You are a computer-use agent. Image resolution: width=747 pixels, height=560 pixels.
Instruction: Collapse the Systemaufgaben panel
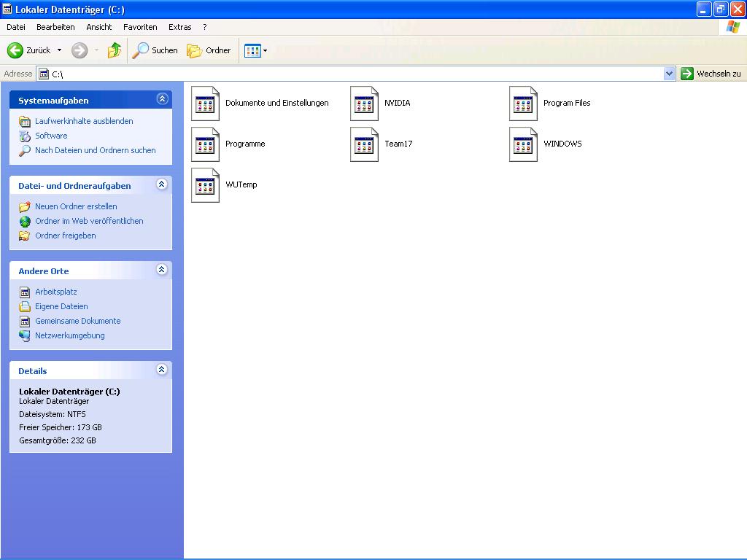[162, 99]
